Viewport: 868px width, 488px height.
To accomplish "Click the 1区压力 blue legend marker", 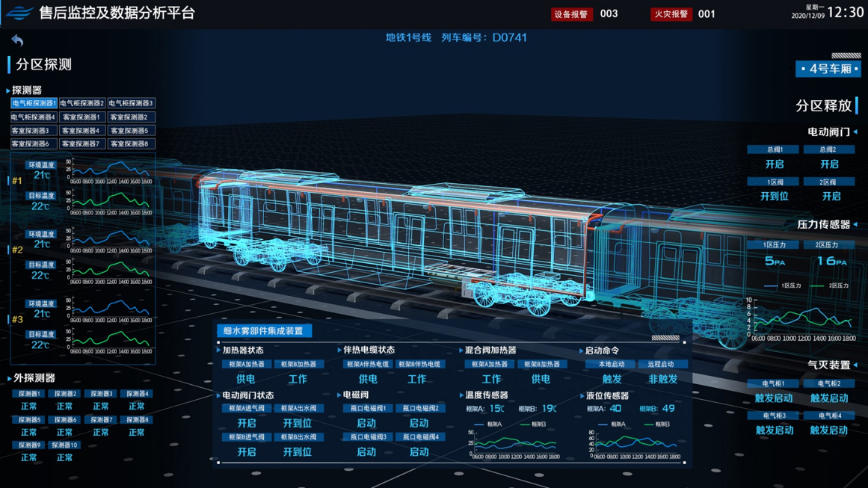I will point(769,285).
